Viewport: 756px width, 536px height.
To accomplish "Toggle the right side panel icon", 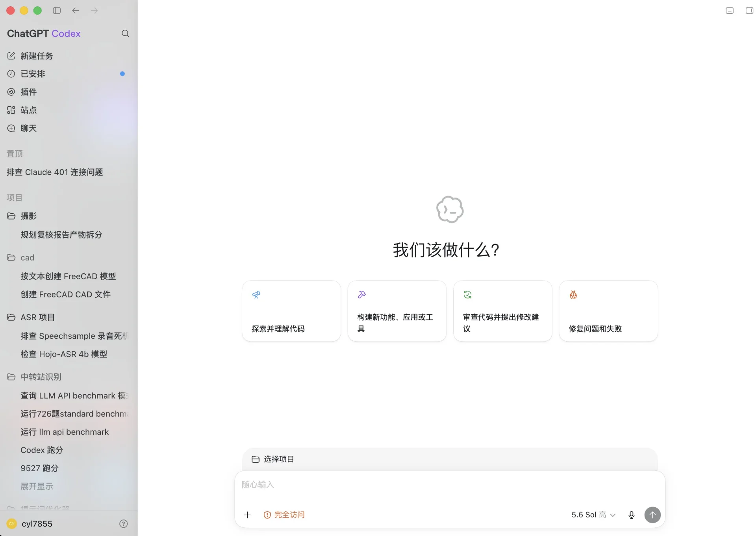I will [750, 11].
